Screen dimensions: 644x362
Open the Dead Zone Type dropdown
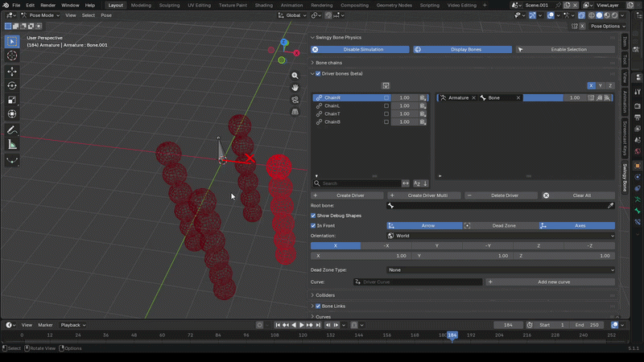[501, 270]
